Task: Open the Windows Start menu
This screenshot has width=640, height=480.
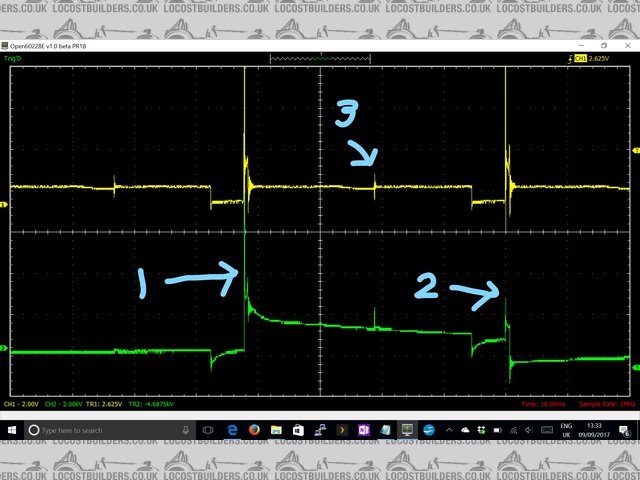Action: (x=12, y=429)
